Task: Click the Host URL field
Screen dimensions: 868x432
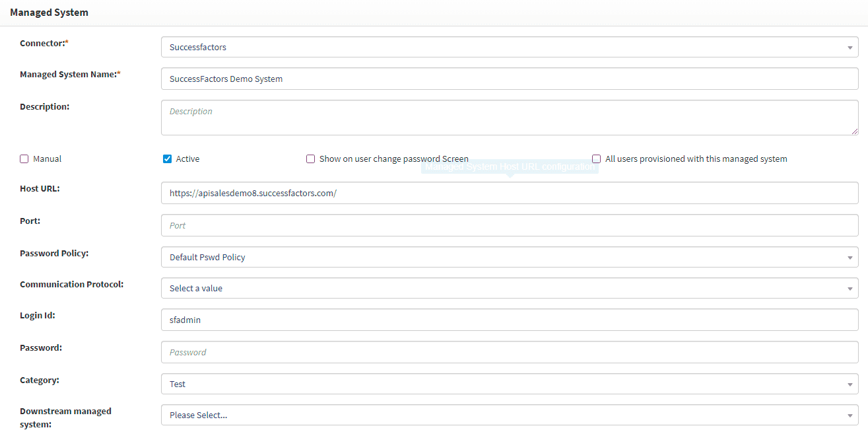Action: 508,194
